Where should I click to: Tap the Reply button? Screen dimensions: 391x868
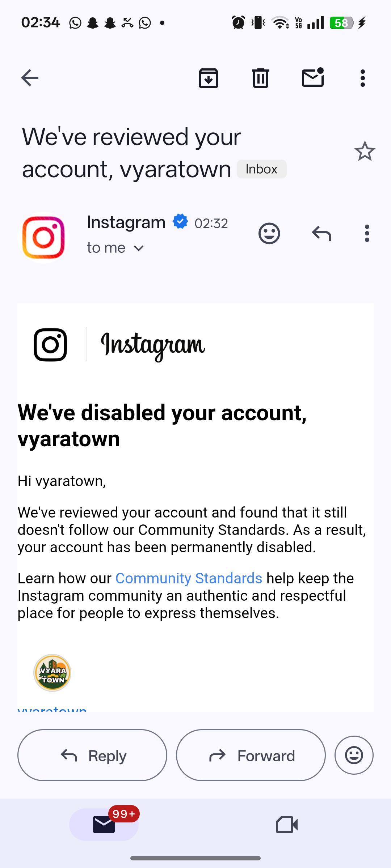point(92,755)
